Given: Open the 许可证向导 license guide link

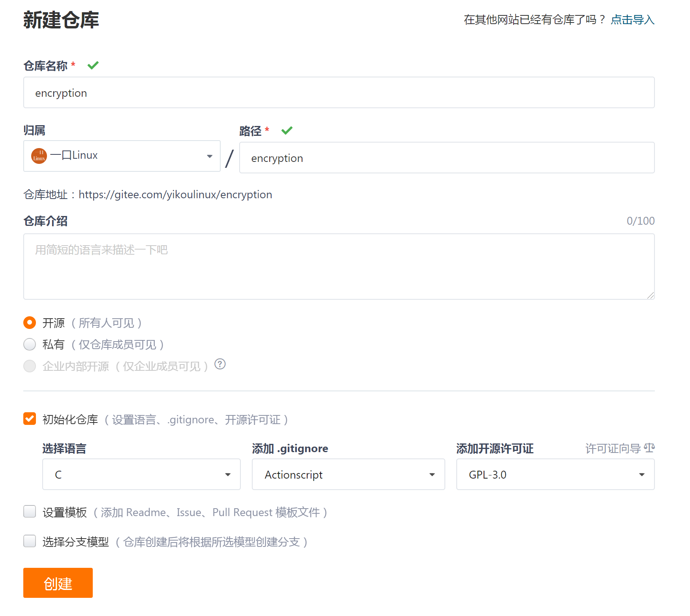Looking at the screenshot, I should coord(613,449).
